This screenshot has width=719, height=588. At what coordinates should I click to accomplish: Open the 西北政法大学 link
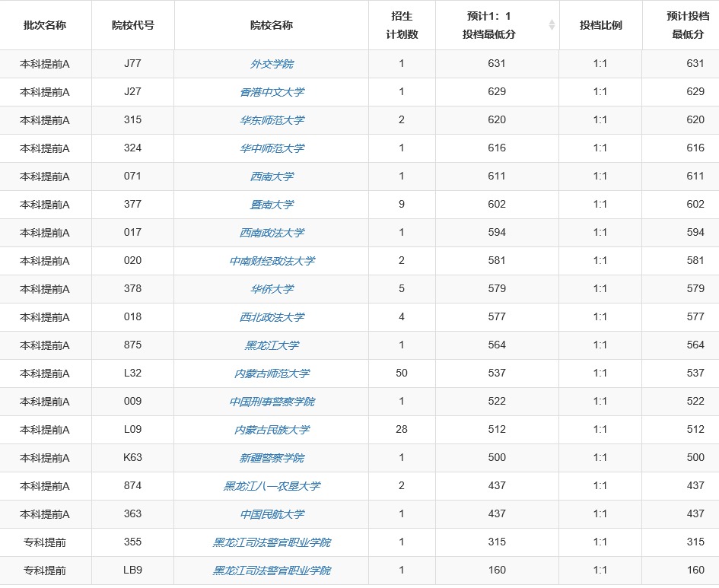coord(272,317)
